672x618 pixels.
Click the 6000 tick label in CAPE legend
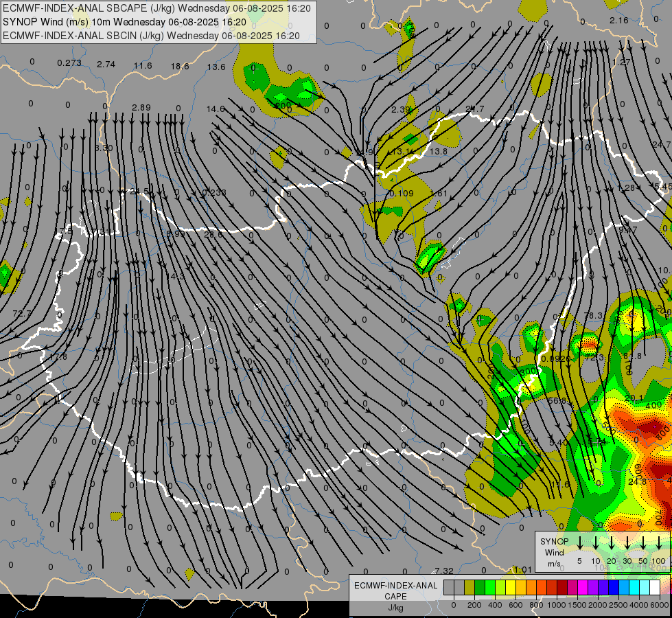660,605
